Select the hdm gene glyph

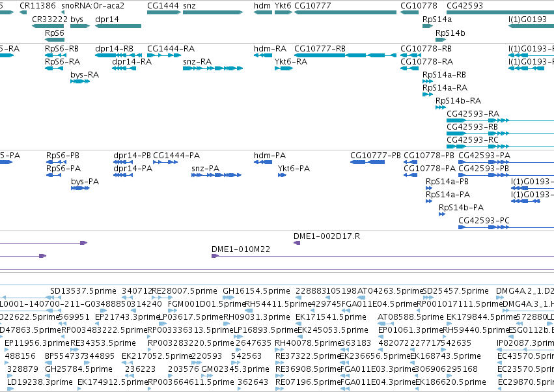point(263,12)
